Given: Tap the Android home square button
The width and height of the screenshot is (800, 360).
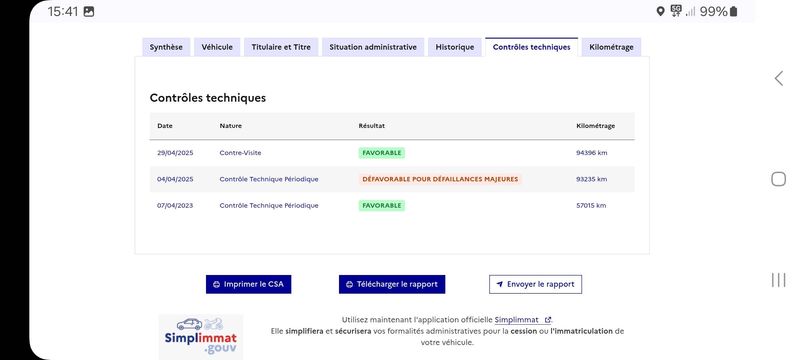Looking at the screenshot, I should click(x=779, y=179).
